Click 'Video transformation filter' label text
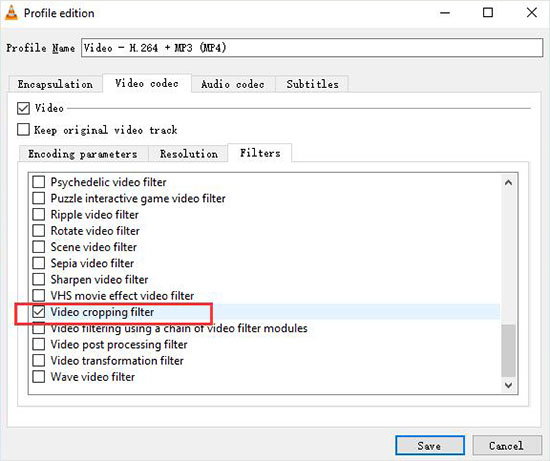This screenshot has width=550, height=461. pyautogui.click(x=117, y=361)
